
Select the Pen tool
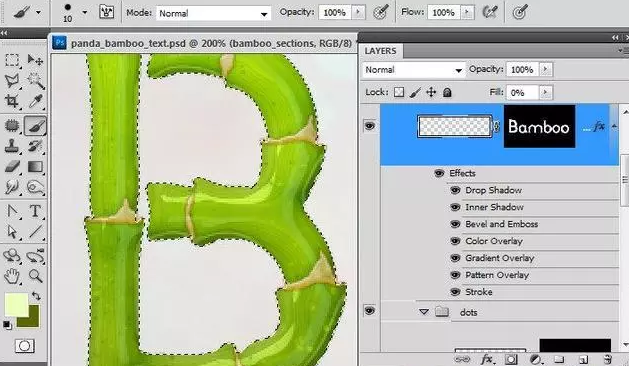click(x=12, y=211)
